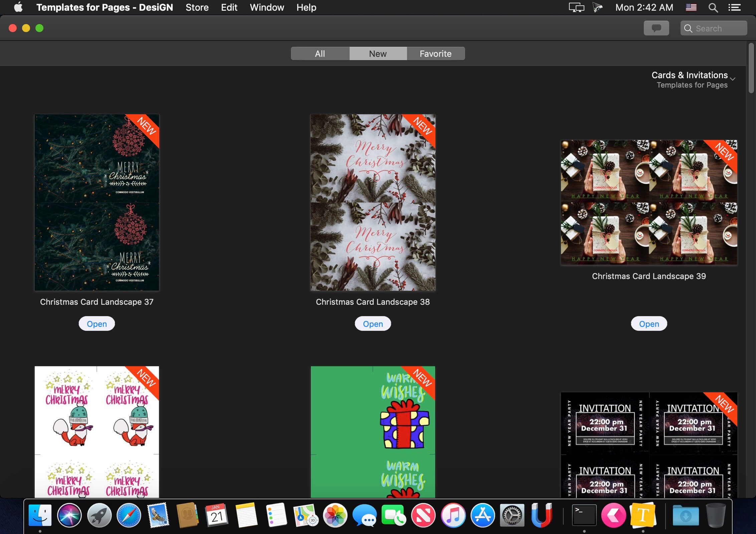This screenshot has height=534, width=756.
Task: Click the feedback speech bubble button
Action: (656, 28)
